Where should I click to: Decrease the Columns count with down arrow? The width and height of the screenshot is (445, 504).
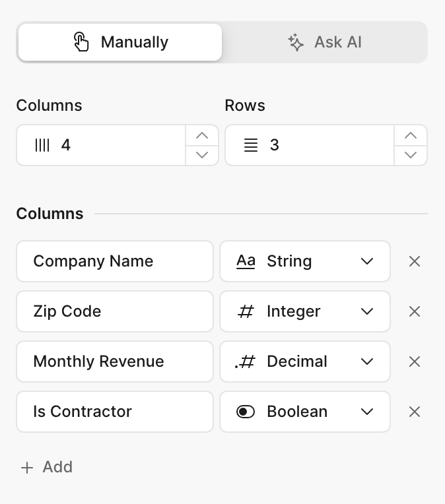point(202,155)
